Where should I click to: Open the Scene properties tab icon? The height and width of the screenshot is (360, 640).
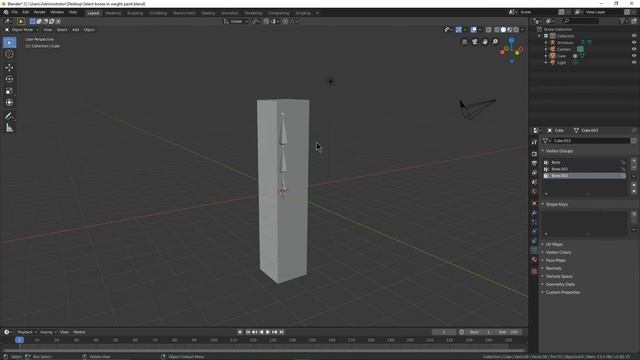(534, 182)
